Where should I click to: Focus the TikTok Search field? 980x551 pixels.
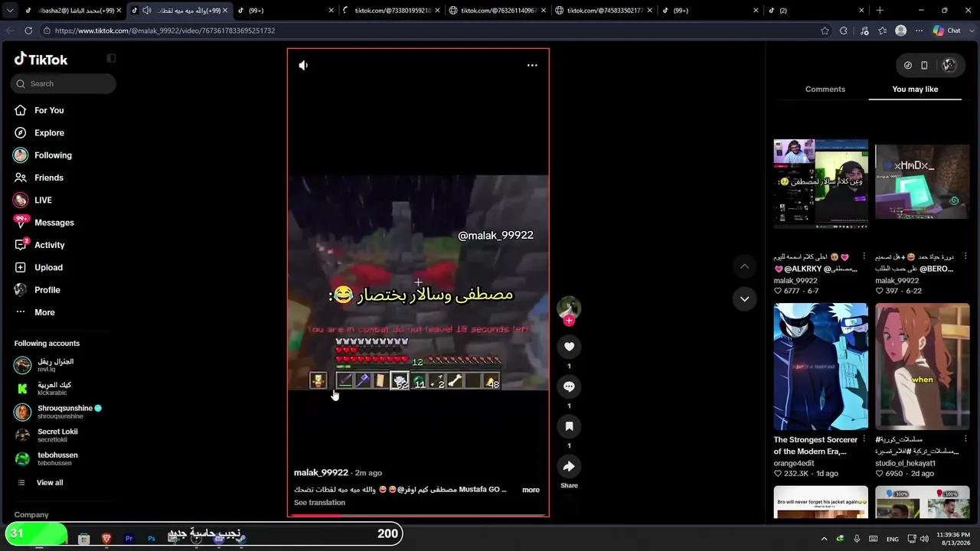coord(64,83)
